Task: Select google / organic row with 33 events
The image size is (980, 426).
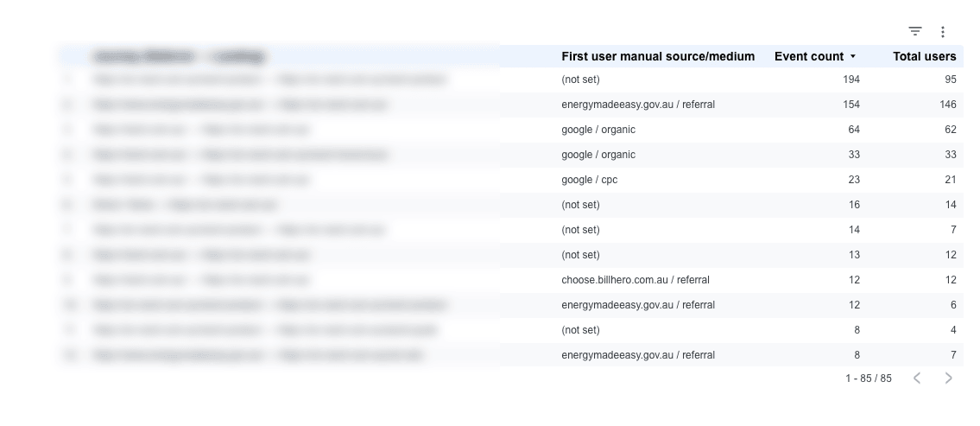Action: [511, 155]
